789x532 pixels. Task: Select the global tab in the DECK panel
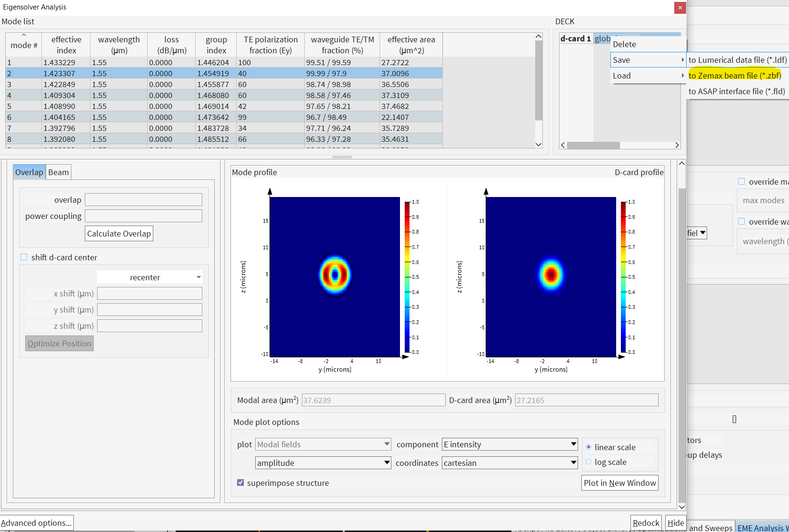pyautogui.click(x=602, y=39)
